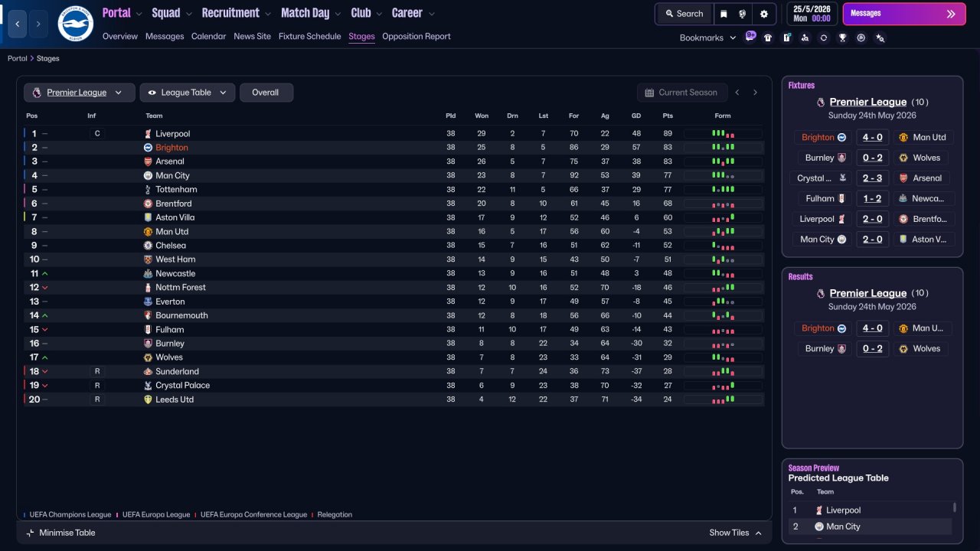
Task: Open the shirt icon bookmark
Action: click(768, 37)
